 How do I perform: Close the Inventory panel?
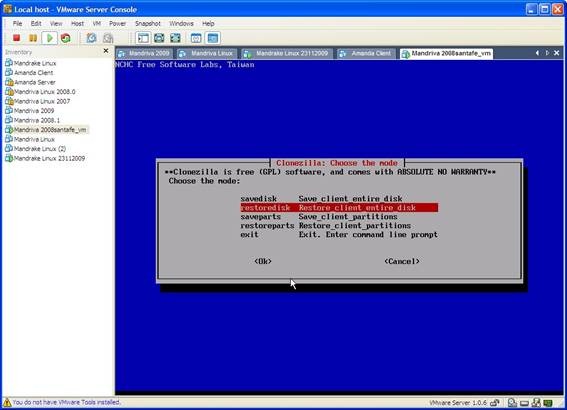pos(106,51)
